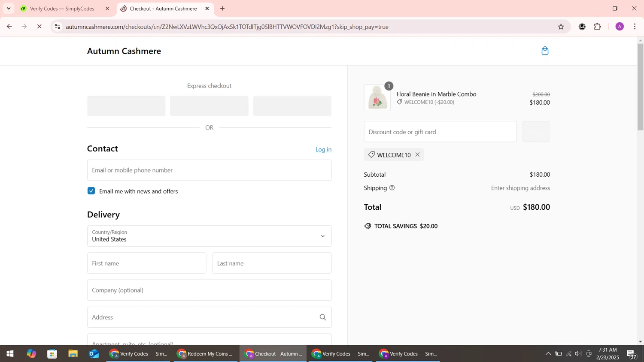Viewport: 644px width, 362px height.
Task: Open File Explorer from the taskbar
Action: (73, 354)
